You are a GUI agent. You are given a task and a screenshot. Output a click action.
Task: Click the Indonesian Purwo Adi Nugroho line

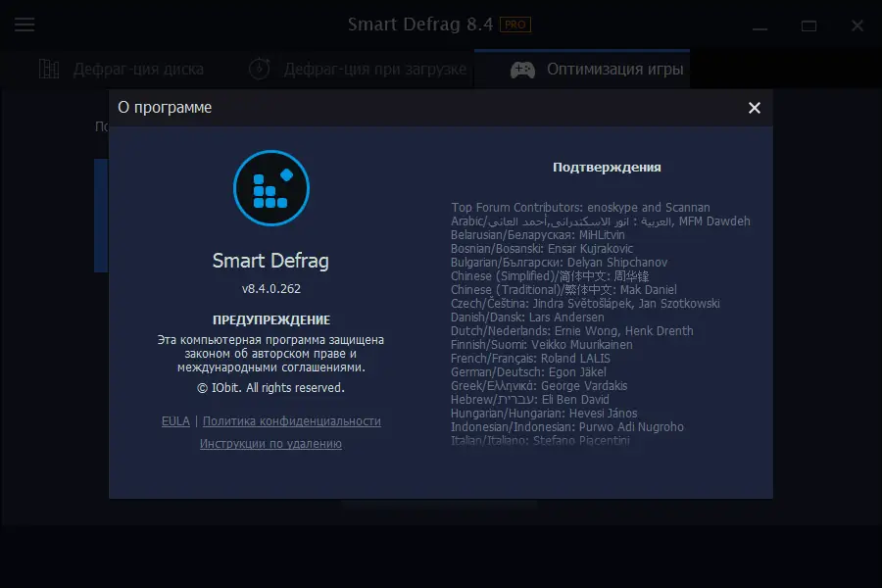click(x=567, y=427)
